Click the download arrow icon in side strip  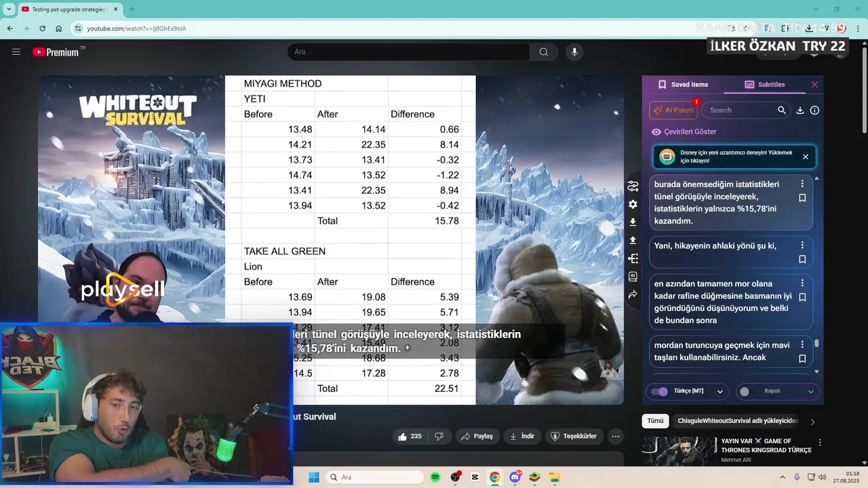(633, 222)
